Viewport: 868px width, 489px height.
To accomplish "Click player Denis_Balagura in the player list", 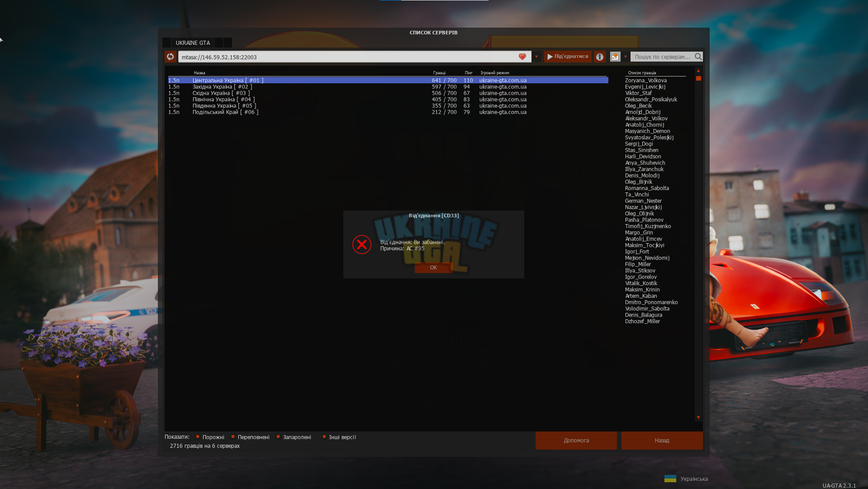I will click(x=644, y=315).
